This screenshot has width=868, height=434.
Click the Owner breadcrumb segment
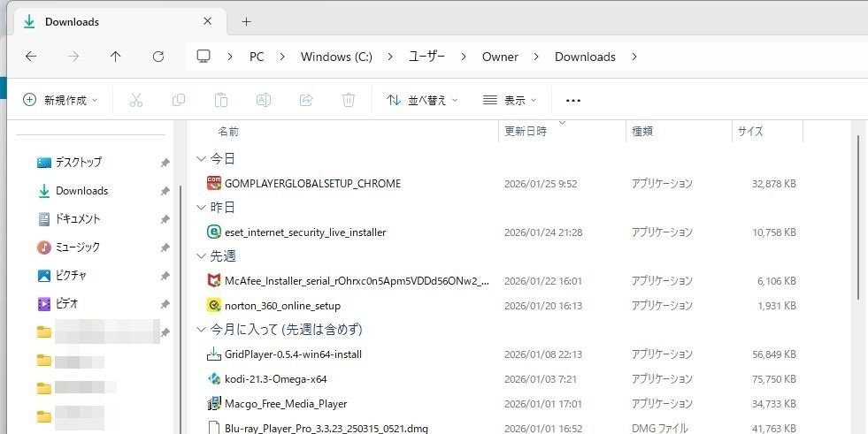click(500, 57)
